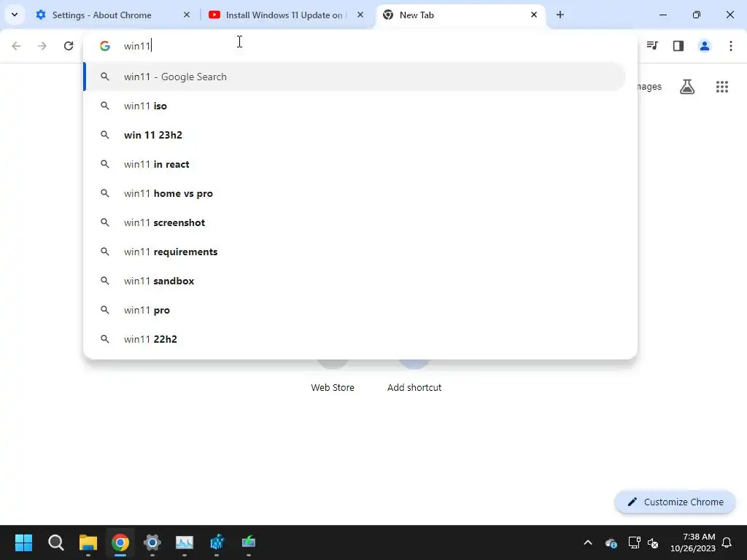Open the Windows Start menu
747x560 pixels.
(x=24, y=542)
